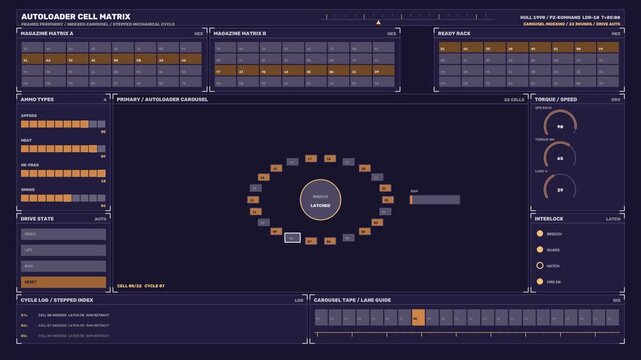Click the triangle marker on the top ruler

point(379,22)
